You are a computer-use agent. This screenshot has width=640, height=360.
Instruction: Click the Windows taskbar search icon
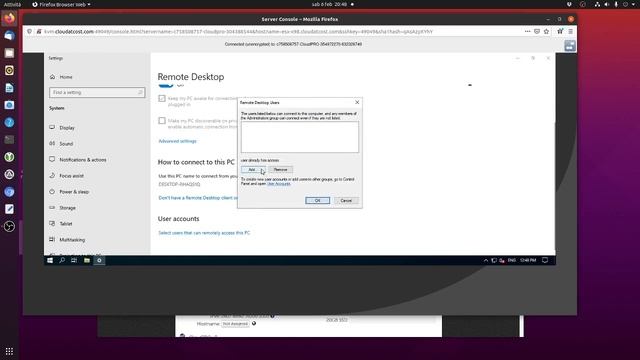(x=62, y=260)
